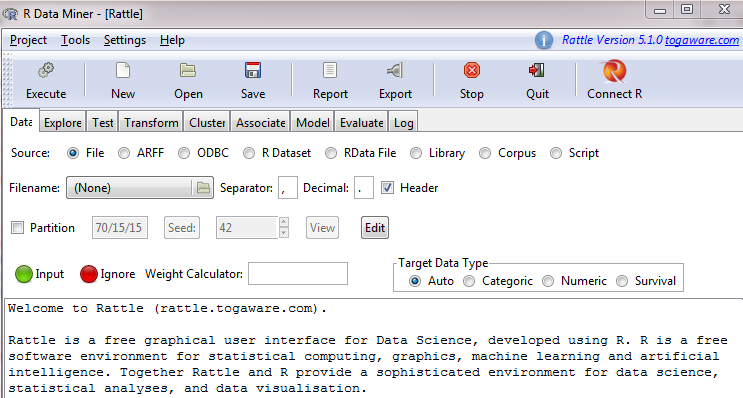Enable the Partition checkbox
This screenshot has height=398, width=743.
pos(18,228)
